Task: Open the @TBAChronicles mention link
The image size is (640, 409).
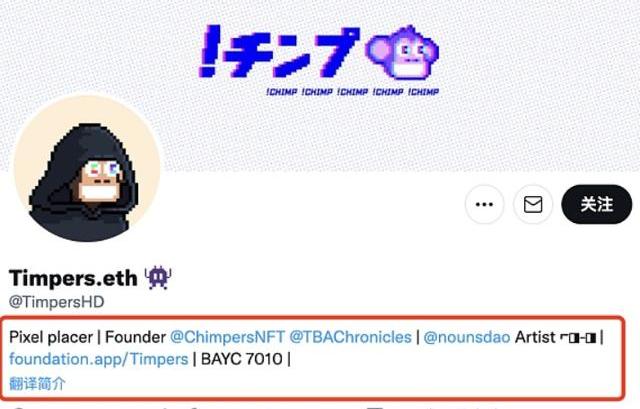Action: 350,337
